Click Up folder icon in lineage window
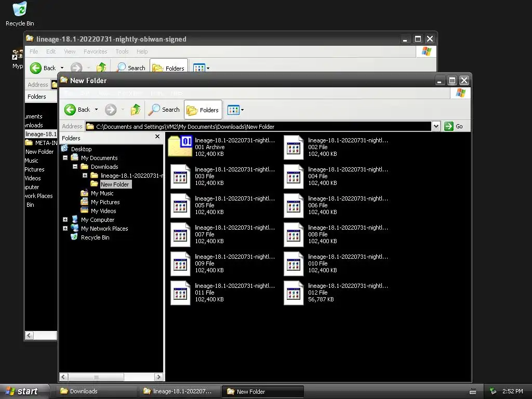The height and width of the screenshot is (399, 532). click(x=101, y=67)
